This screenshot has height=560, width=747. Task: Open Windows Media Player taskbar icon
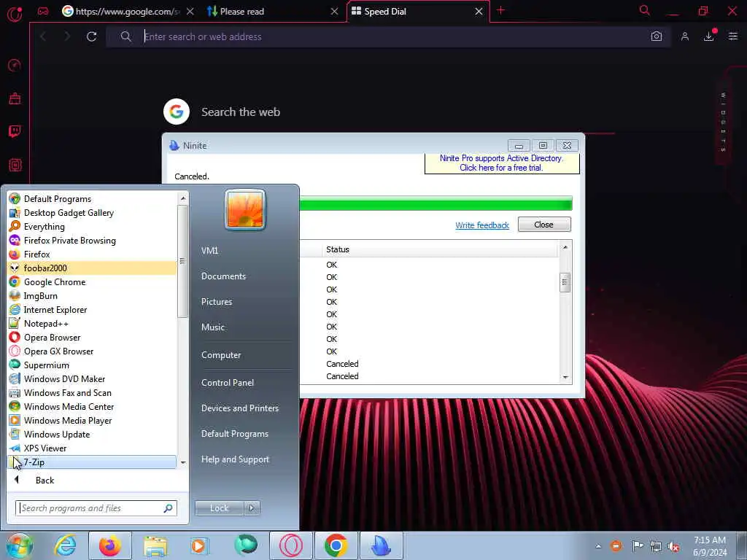199,545
